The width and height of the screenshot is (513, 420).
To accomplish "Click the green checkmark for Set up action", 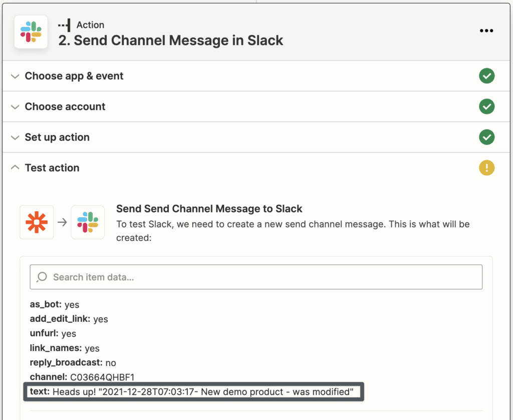I will (486, 137).
